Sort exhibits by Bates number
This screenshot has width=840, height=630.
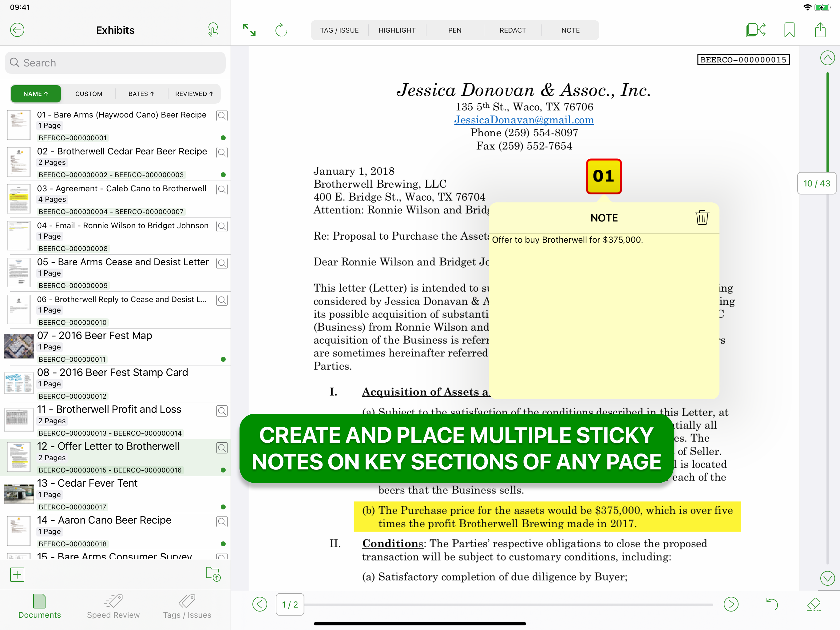[x=141, y=94]
